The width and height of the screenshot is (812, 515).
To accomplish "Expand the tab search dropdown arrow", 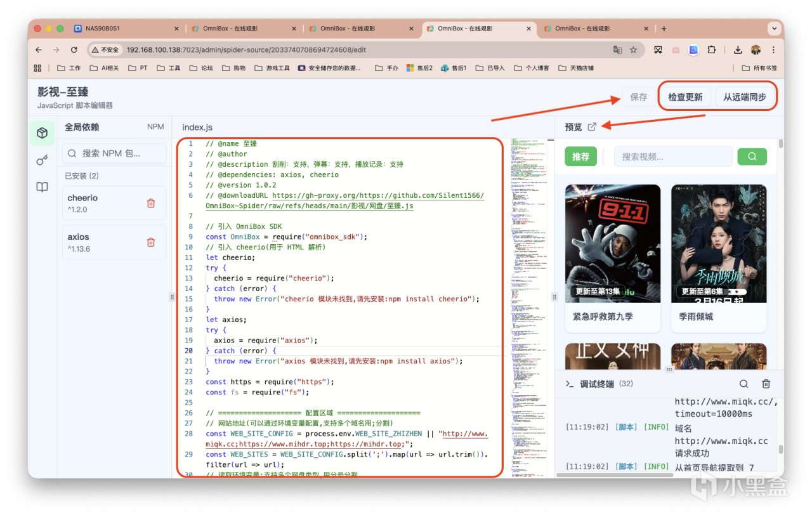I will (774, 29).
